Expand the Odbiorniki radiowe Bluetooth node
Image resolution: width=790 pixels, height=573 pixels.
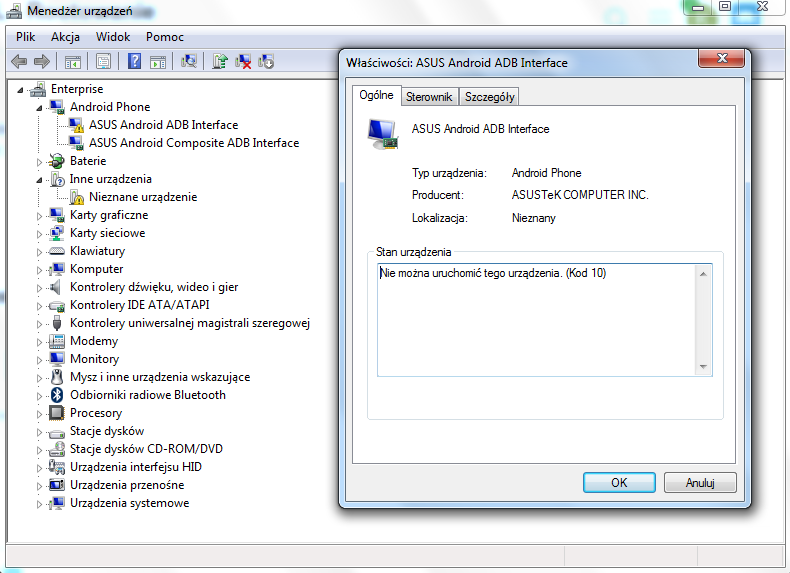pos(41,395)
